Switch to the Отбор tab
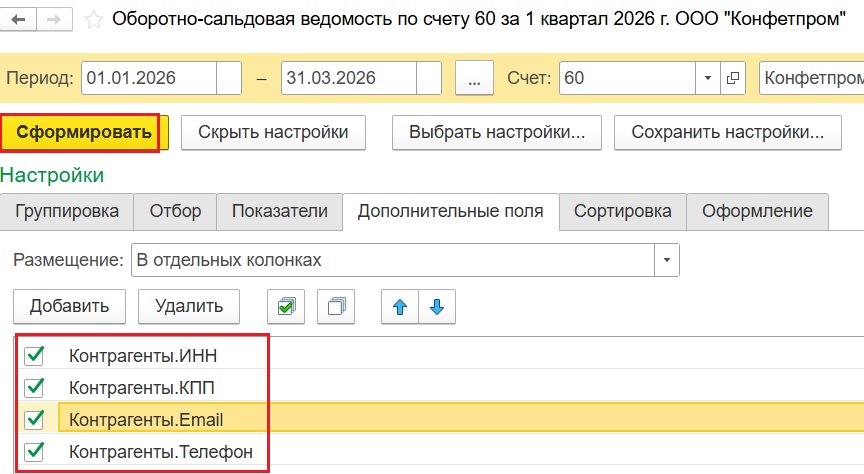 tap(175, 211)
